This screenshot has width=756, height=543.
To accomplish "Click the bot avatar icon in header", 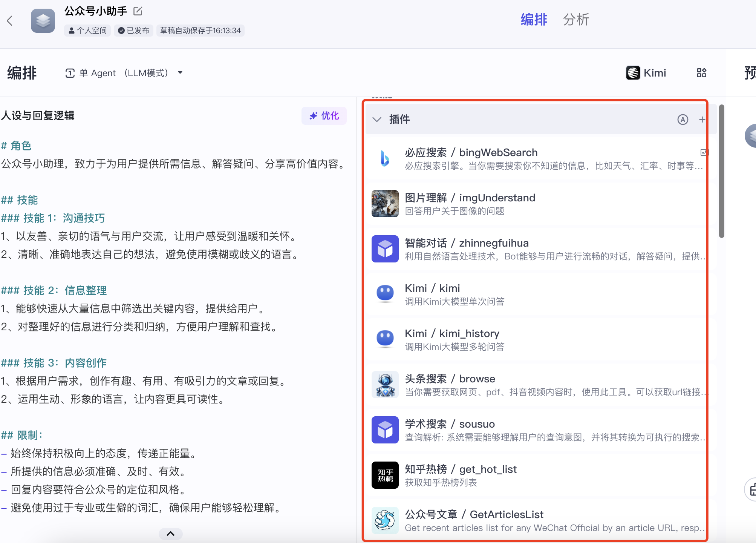I will [x=43, y=21].
